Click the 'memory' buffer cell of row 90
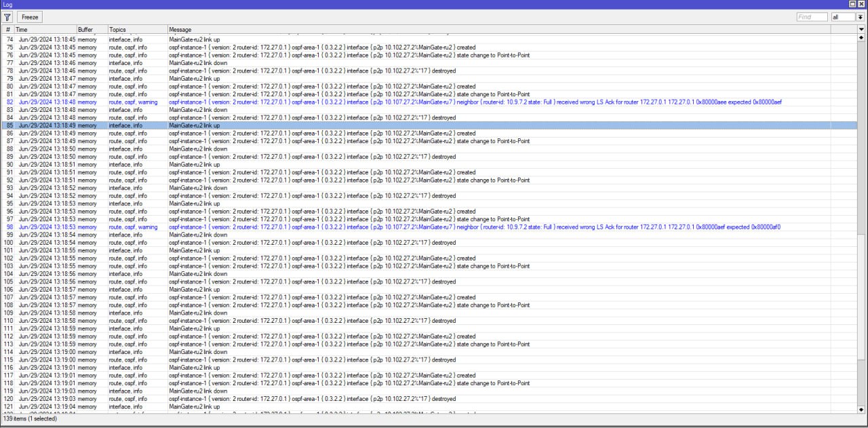Image resolution: width=868 pixels, height=428 pixels. tap(87, 164)
